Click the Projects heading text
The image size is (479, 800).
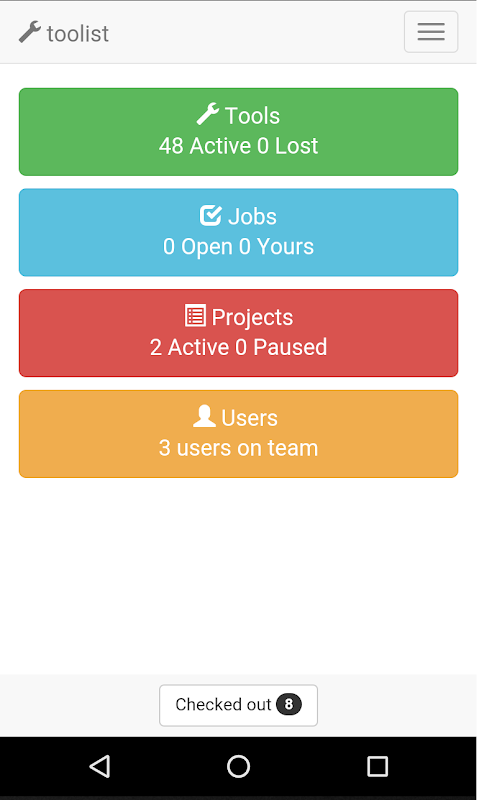coord(253,318)
